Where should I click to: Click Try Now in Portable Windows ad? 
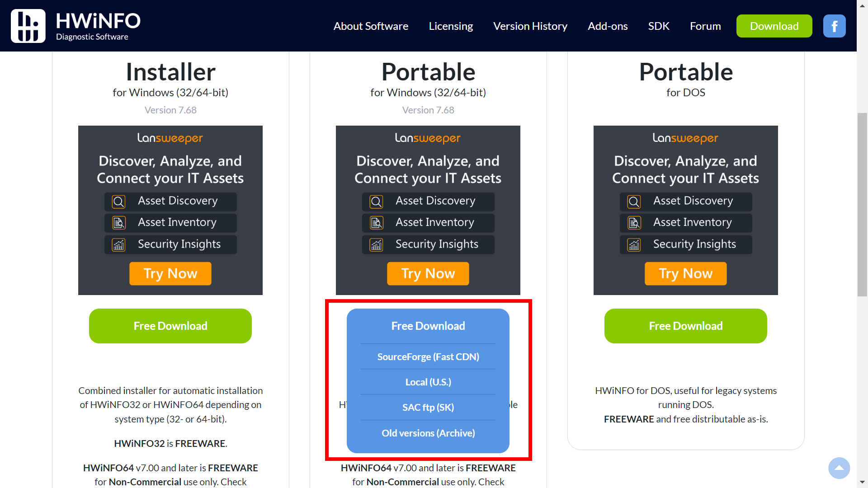click(x=428, y=273)
